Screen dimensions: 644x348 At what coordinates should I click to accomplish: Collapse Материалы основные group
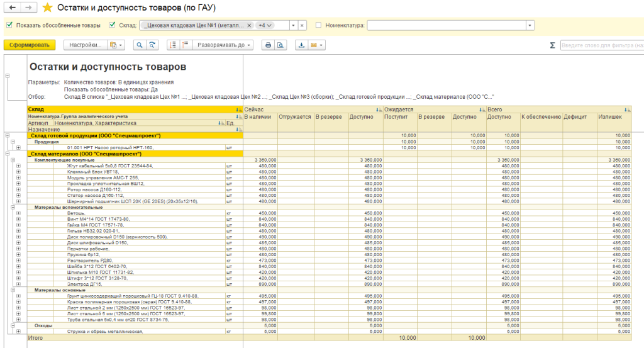[13, 290]
